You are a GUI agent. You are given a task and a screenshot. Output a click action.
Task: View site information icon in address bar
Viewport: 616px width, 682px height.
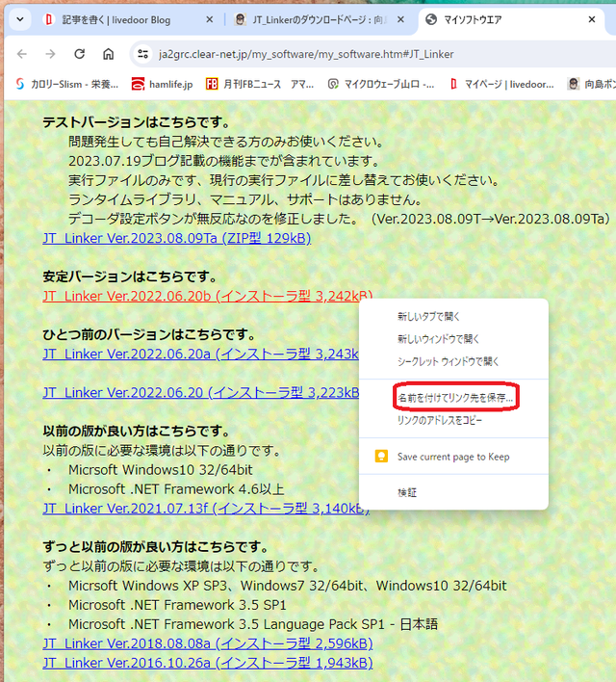143,54
